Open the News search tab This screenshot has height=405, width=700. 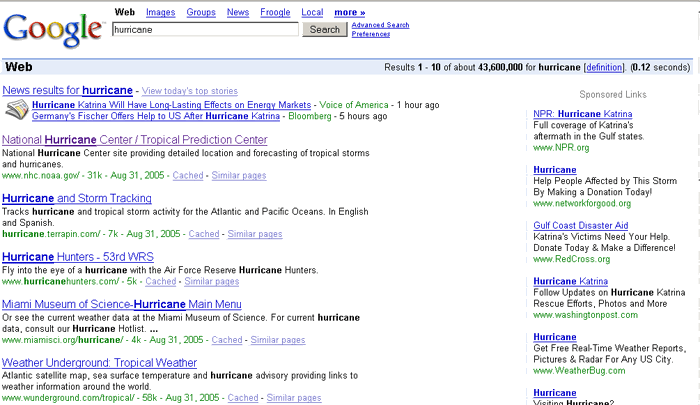click(x=238, y=13)
